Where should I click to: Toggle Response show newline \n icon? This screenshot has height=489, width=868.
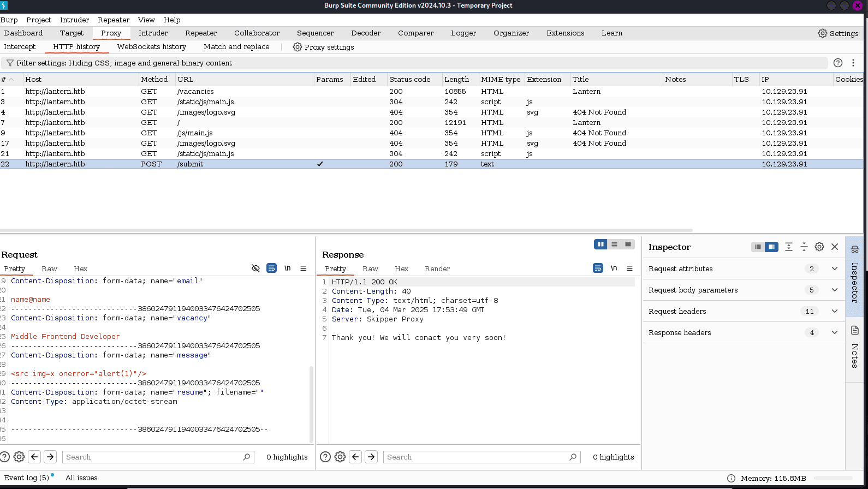(x=614, y=268)
